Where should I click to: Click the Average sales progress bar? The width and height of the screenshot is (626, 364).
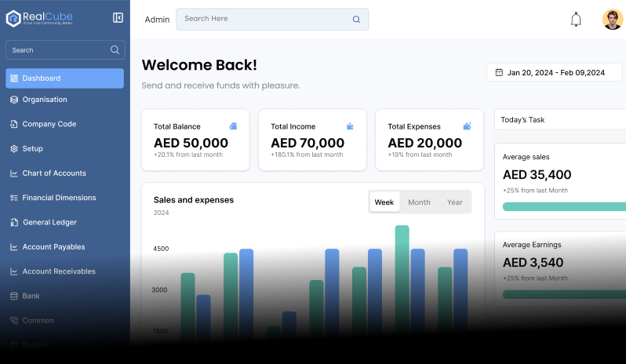tap(564, 206)
